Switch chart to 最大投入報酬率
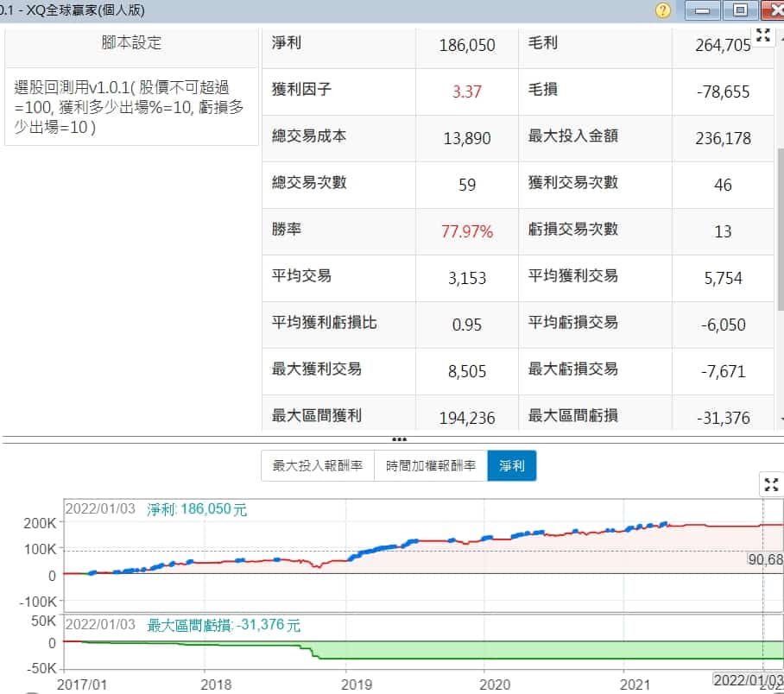The width and height of the screenshot is (784, 694). click(318, 466)
